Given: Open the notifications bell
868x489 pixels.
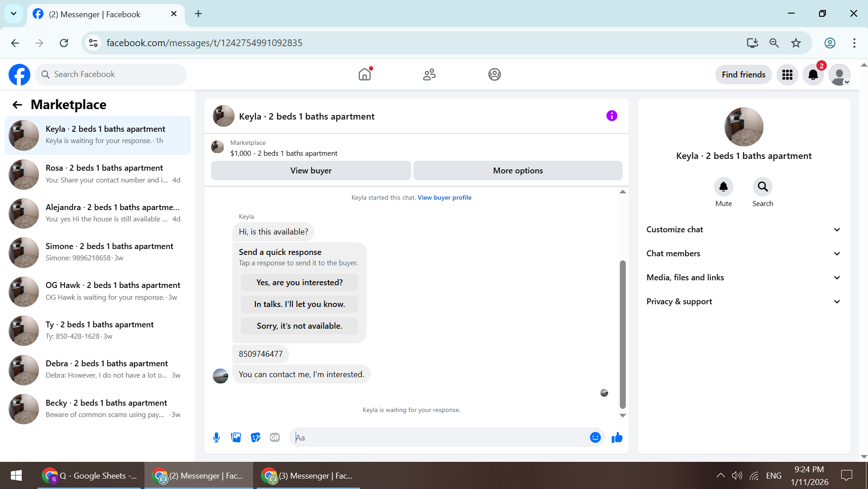Looking at the screenshot, I should click(813, 75).
